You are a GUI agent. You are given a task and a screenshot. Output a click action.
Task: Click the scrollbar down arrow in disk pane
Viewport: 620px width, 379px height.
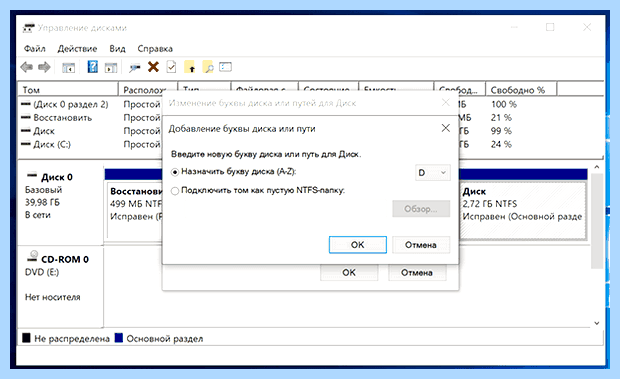point(597,323)
